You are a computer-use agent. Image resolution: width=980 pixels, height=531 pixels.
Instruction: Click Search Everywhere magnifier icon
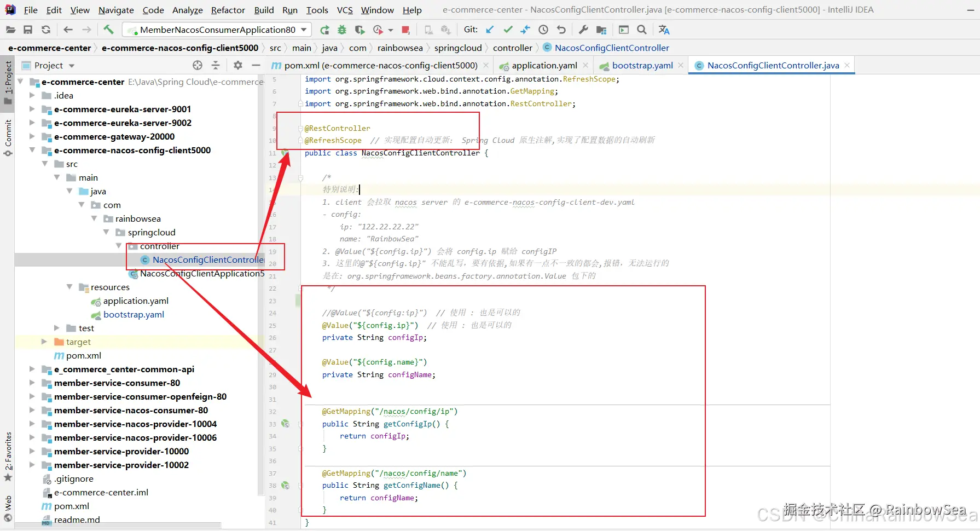pos(642,30)
